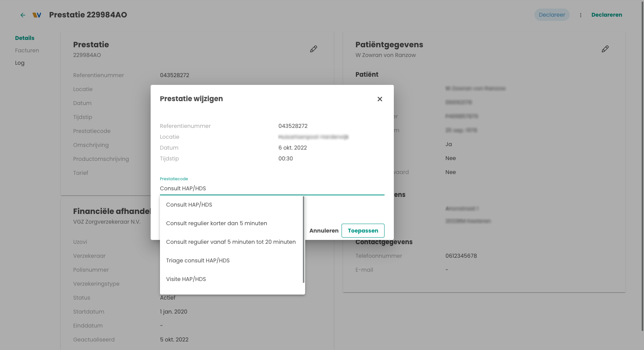Click the yellow-blue app logo
This screenshot has height=350, width=644.
(x=37, y=15)
